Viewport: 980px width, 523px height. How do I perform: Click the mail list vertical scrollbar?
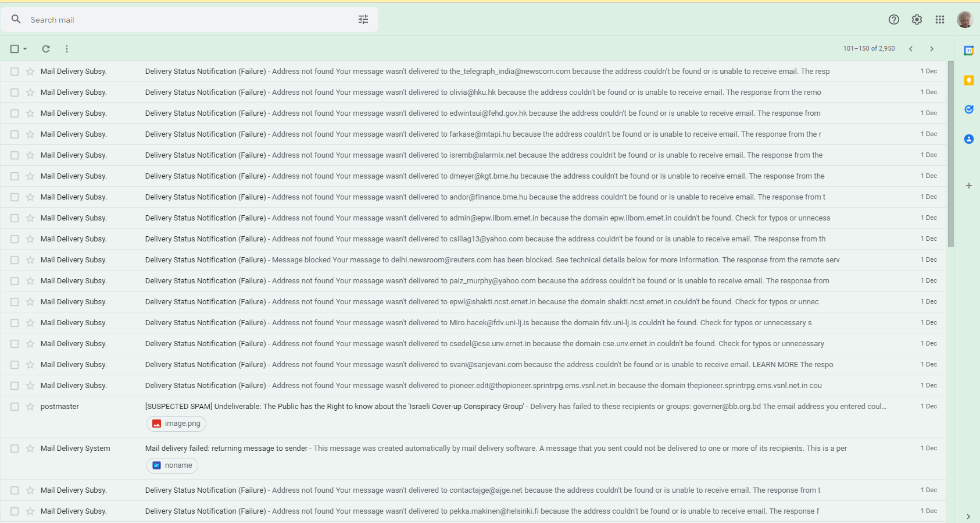[950, 154]
